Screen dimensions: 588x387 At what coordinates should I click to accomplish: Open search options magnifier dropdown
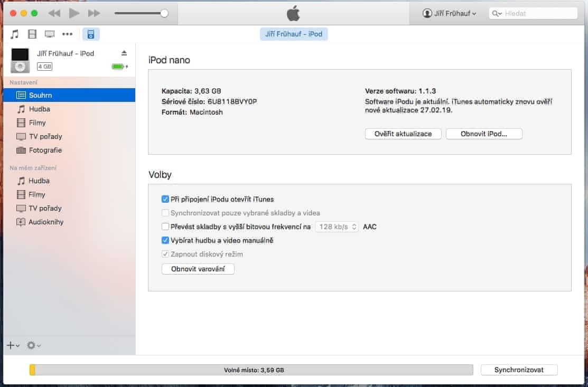click(x=497, y=14)
